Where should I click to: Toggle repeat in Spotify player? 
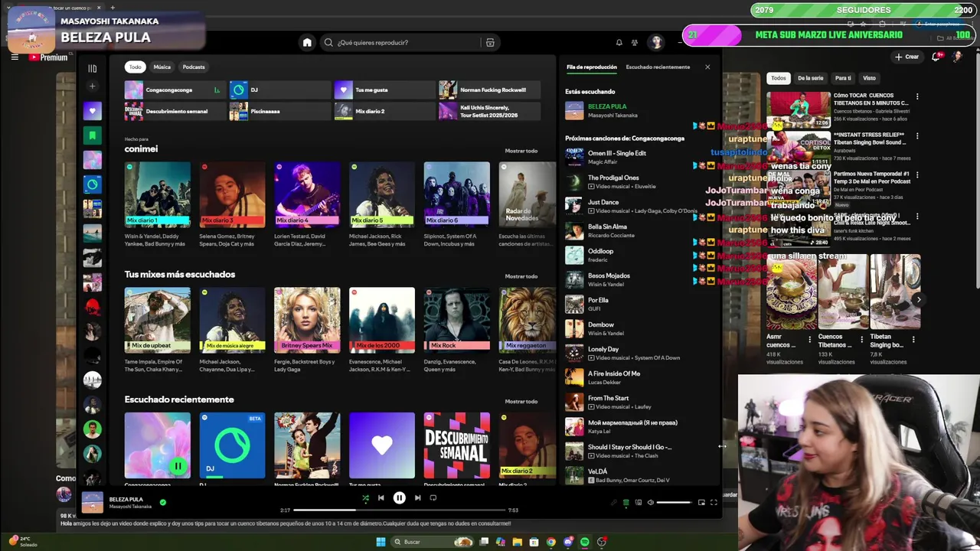(433, 497)
